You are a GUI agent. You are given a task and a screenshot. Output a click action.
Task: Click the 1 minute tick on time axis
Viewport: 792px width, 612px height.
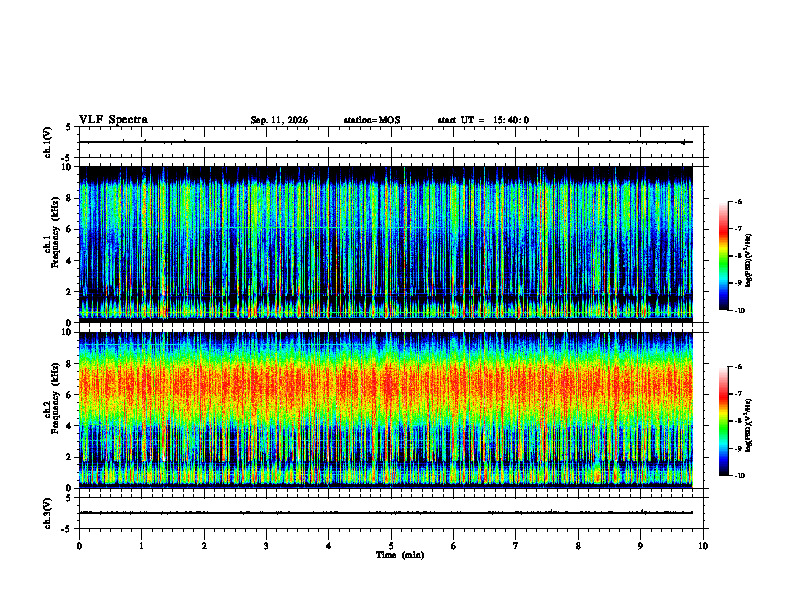pos(141,546)
